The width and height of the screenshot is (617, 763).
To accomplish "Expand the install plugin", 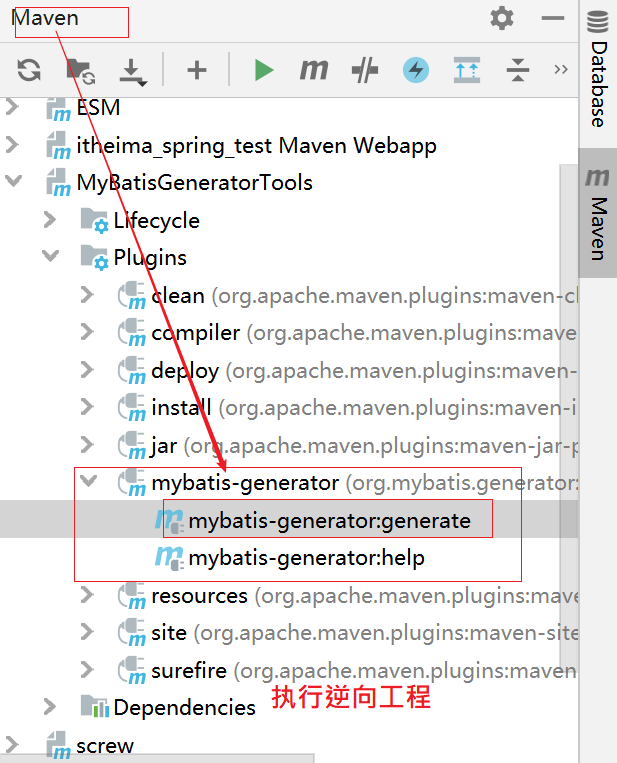I will point(87,407).
